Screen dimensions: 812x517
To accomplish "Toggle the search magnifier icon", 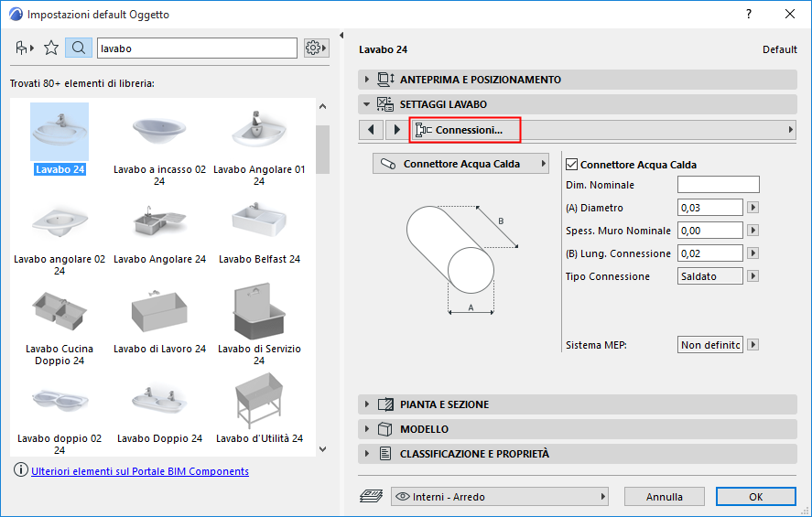I will click(x=79, y=48).
